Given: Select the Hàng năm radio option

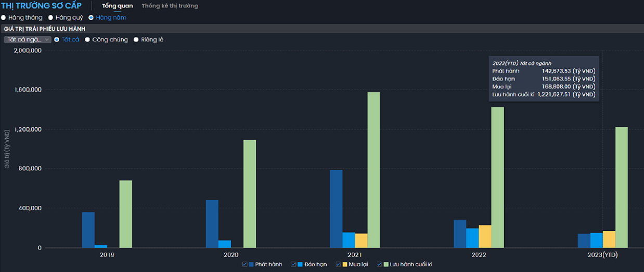Looking at the screenshot, I should coord(91,18).
